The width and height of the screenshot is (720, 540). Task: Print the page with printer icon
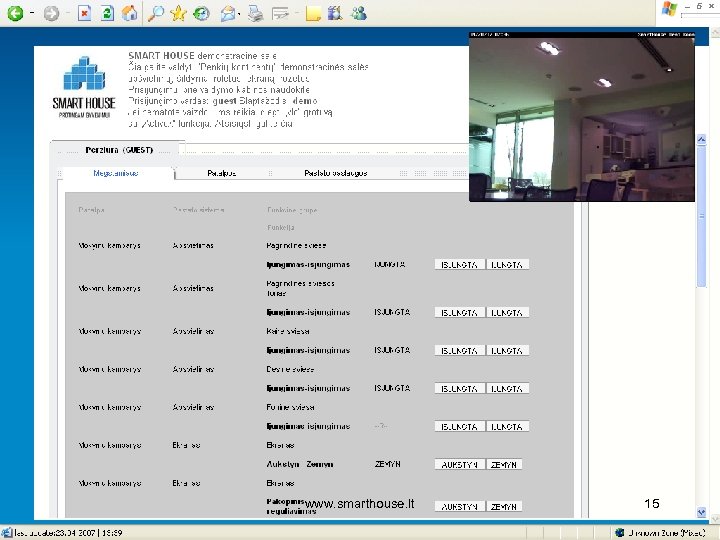tap(256, 14)
